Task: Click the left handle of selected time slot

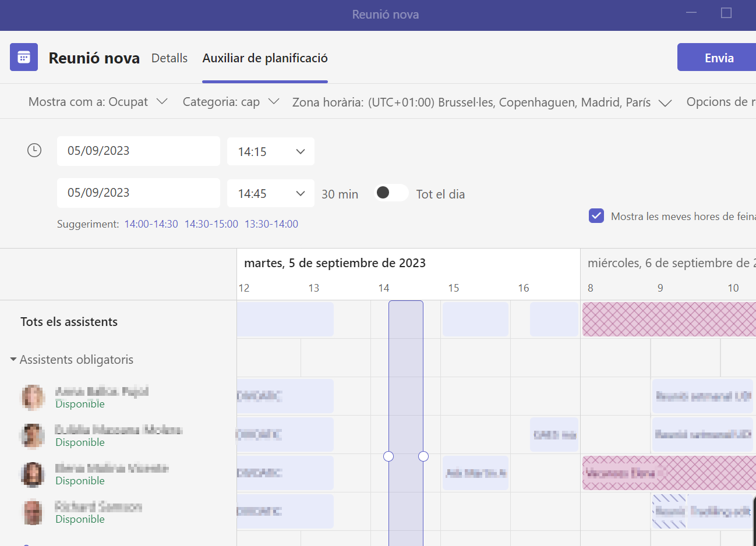Action: tap(388, 456)
